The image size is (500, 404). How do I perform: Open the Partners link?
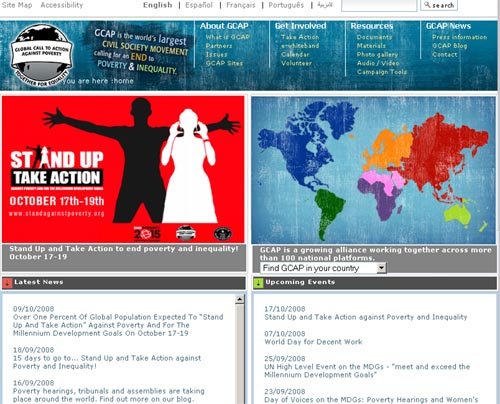point(219,46)
